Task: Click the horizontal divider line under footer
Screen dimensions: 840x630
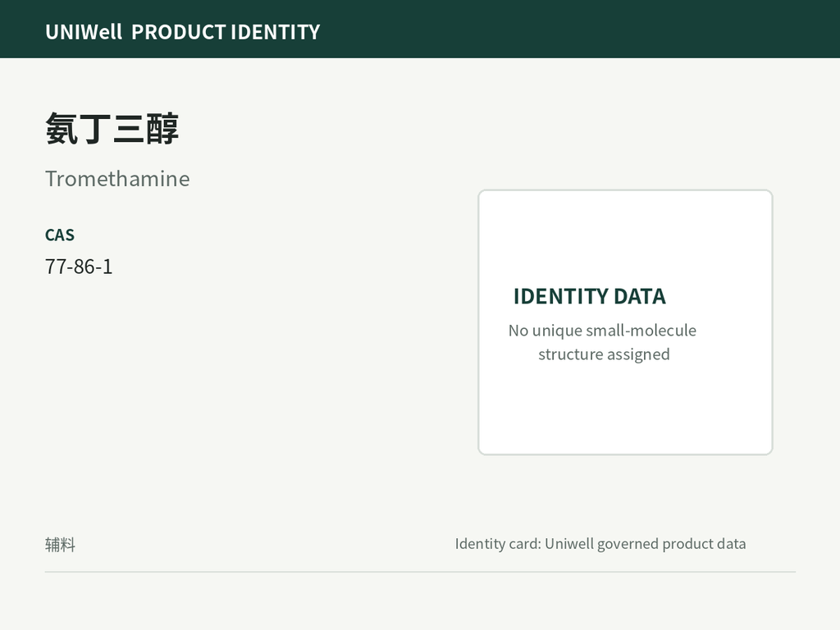Action: click(x=420, y=572)
